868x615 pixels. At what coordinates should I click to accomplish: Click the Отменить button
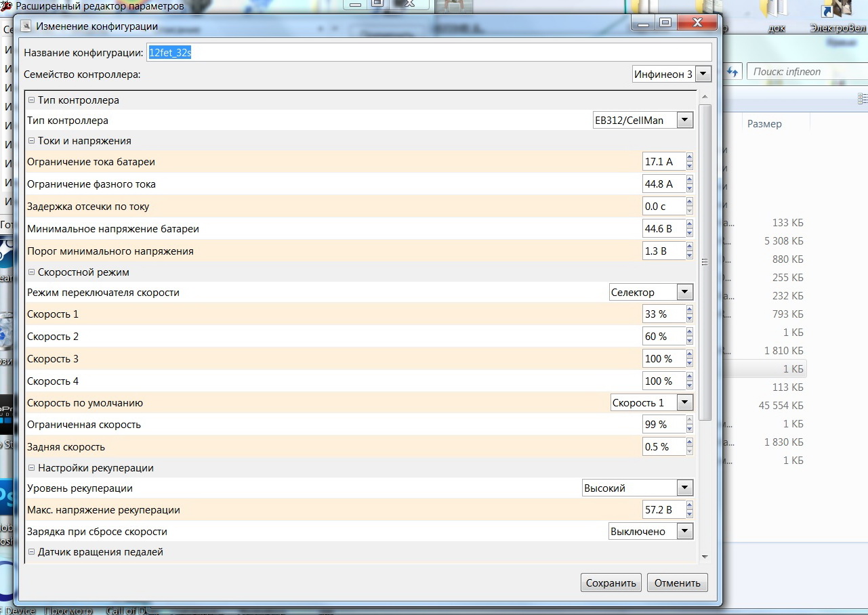pos(678,583)
